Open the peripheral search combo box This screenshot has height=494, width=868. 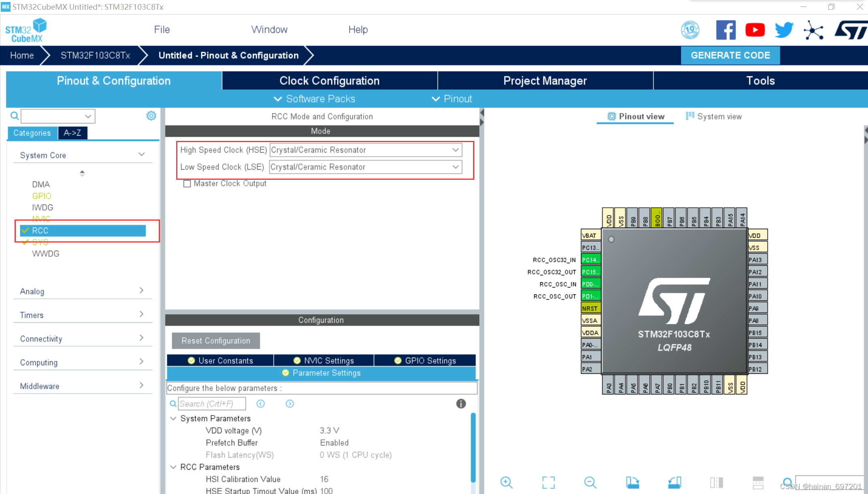point(58,116)
